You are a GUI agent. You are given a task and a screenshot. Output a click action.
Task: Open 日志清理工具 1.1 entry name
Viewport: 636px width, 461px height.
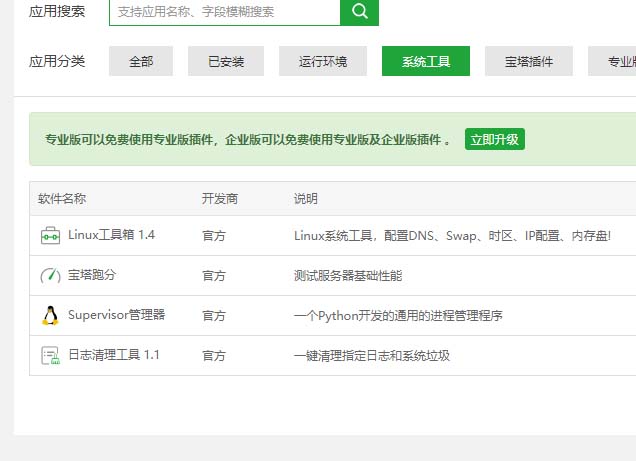[114, 355]
